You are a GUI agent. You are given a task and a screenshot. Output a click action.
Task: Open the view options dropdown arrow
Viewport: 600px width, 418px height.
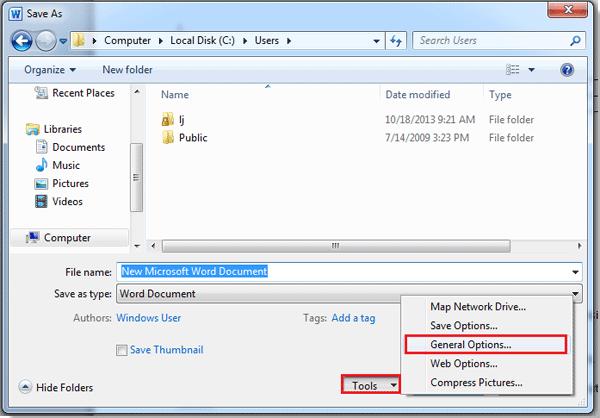[531, 70]
